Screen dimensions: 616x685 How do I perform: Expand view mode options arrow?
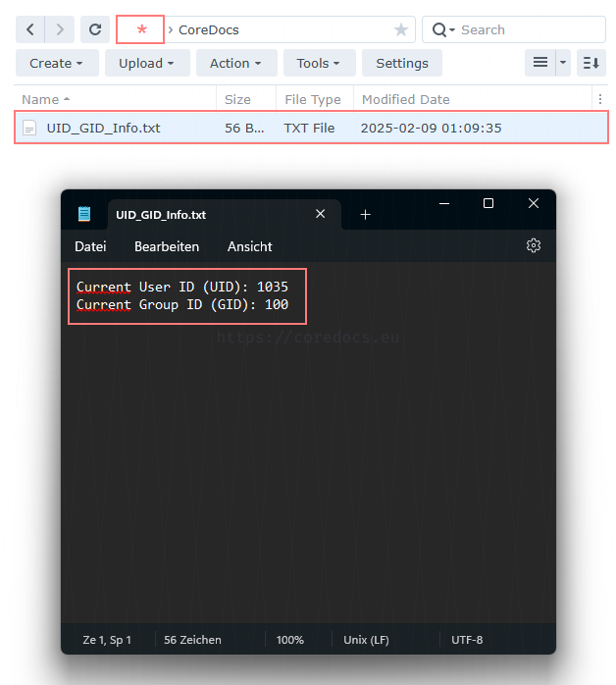(x=563, y=63)
